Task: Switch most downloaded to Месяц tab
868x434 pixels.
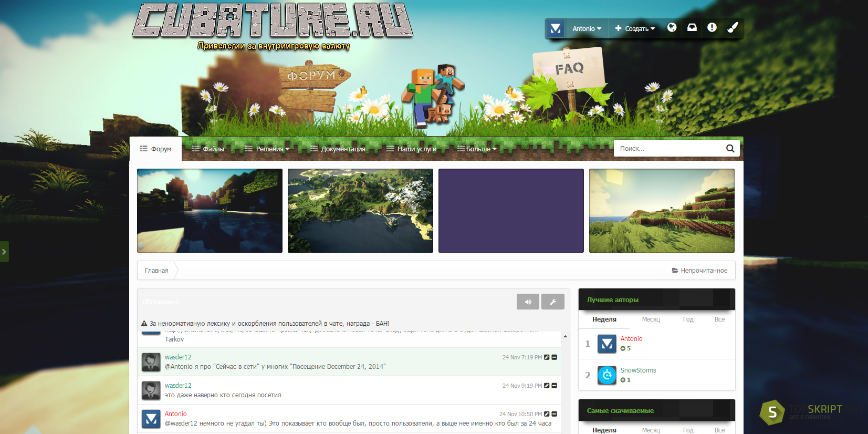Action: 651,430
